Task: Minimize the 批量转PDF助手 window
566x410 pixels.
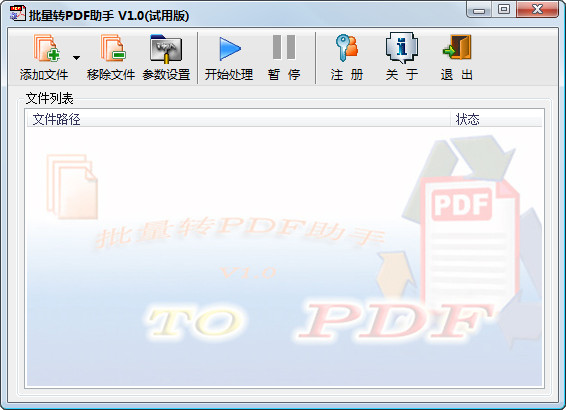Action: (479, 10)
